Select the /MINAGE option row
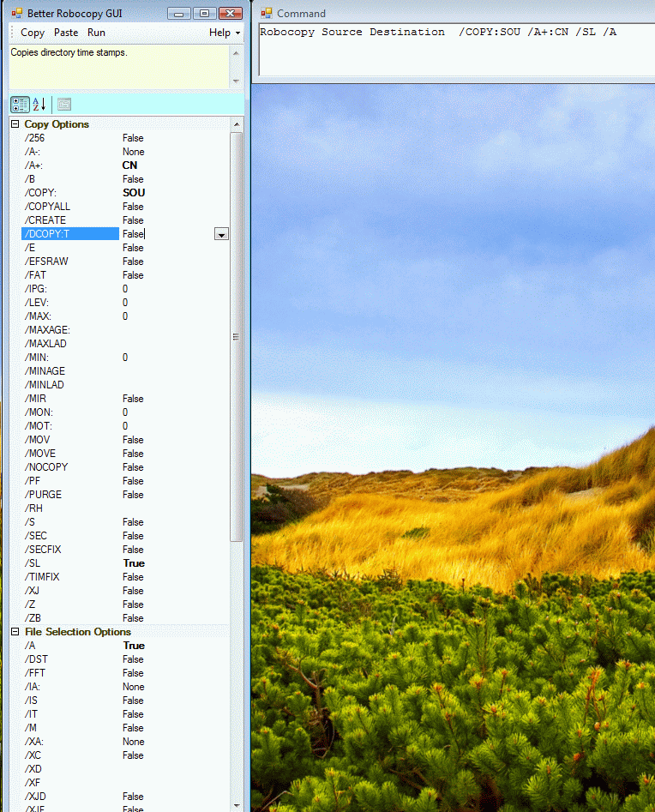This screenshot has width=655, height=812. click(126, 371)
